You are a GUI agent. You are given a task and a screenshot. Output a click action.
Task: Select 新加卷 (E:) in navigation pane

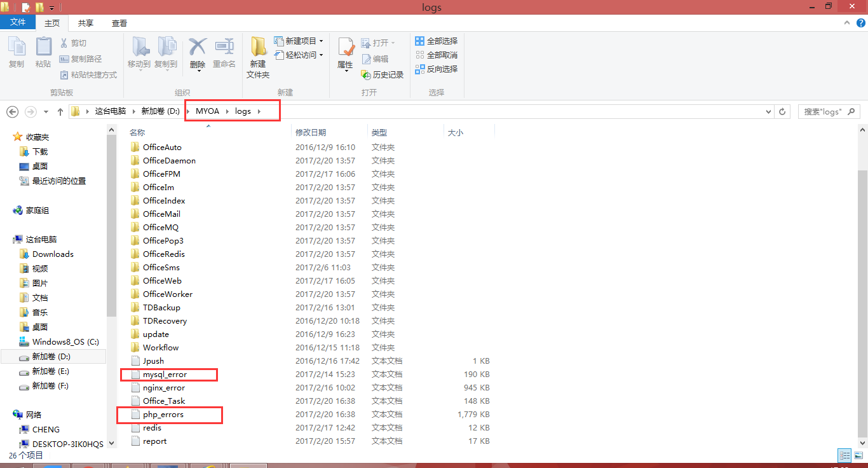point(51,371)
